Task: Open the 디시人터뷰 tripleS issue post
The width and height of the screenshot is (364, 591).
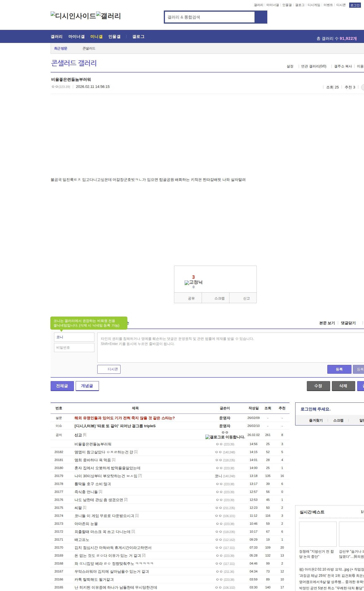Action: pyautogui.click(x=115, y=426)
